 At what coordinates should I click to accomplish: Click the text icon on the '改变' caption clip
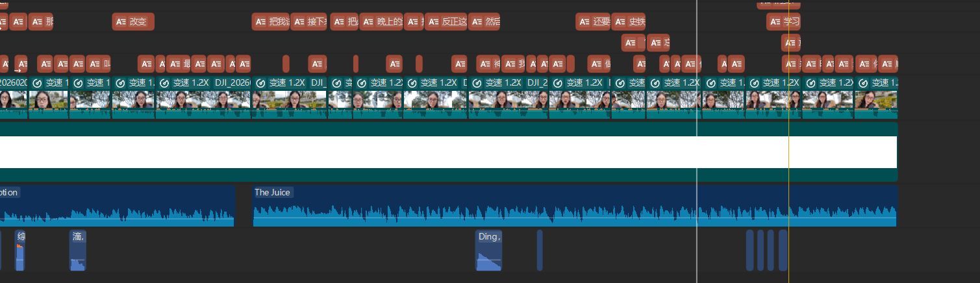(121, 21)
